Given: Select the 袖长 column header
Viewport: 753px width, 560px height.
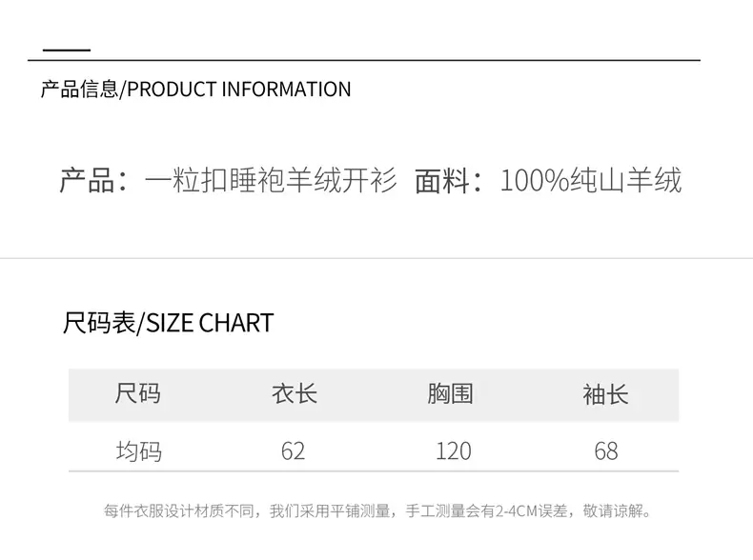Looking at the screenshot, I should click(x=605, y=394).
